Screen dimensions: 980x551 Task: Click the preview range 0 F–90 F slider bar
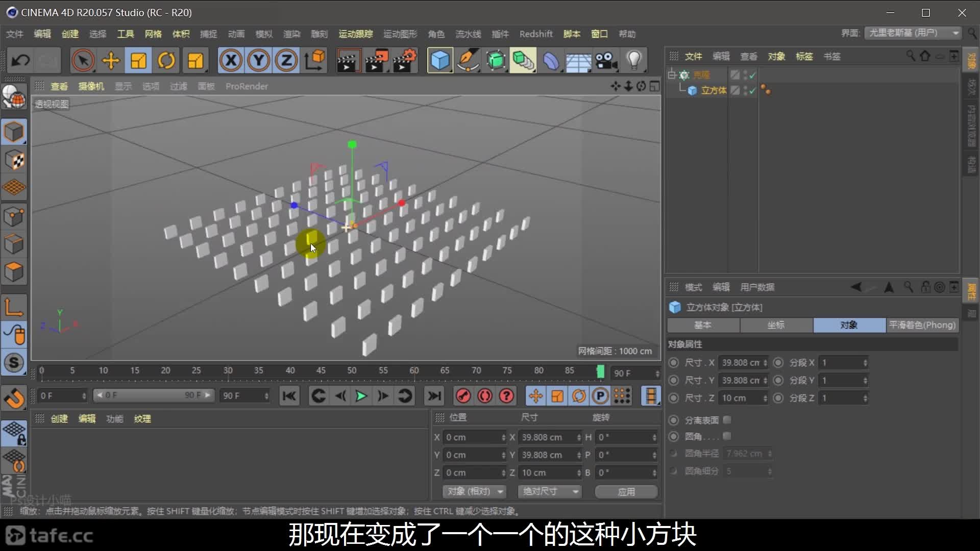[153, 395]
